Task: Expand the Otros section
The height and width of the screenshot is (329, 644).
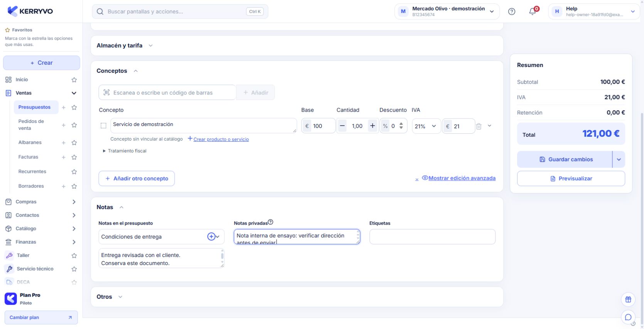Action: click(120, 297)
